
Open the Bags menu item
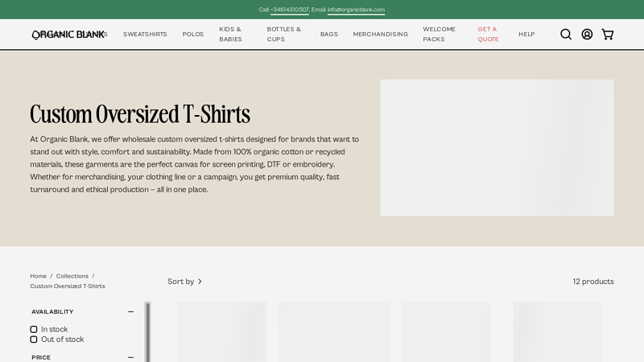(329, 34)
